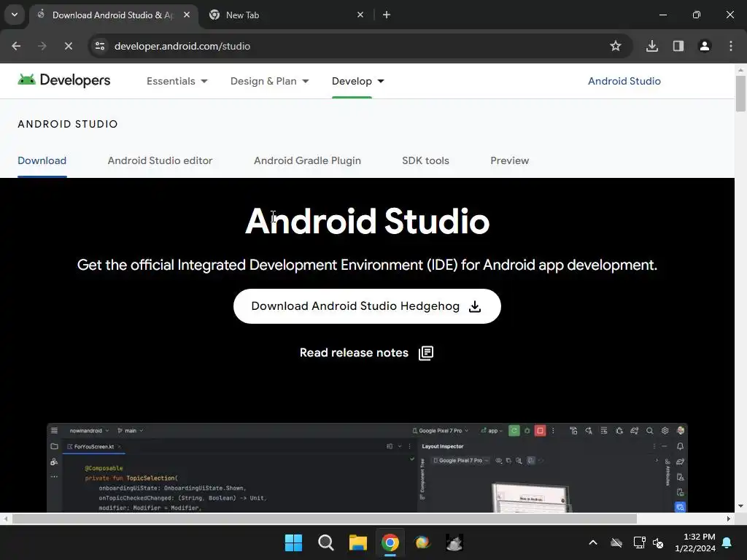Image resolution: width=747 pixels, height=560 pixels.
Task: Click the IDE screenshot preview image
Action: pos(367,467)
